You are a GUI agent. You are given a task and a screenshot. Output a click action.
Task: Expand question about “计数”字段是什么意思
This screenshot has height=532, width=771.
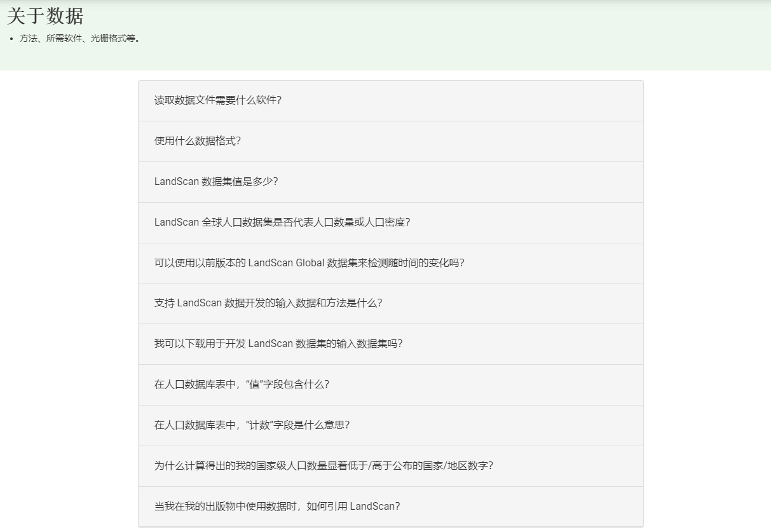coord(390,425)
